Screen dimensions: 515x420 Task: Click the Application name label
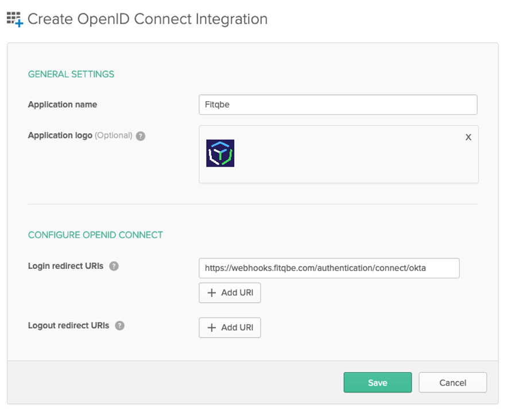[63, 105]
